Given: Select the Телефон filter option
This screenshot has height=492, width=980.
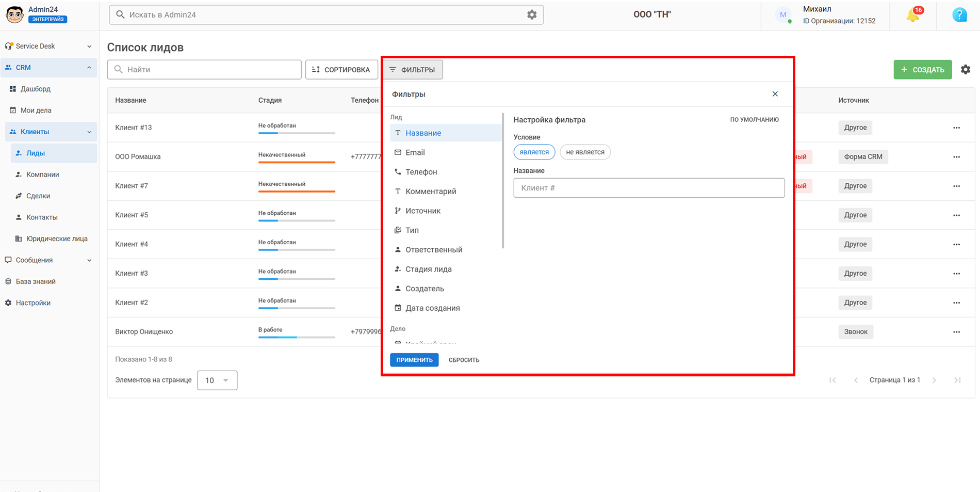Looking at the screenshot, I should 446,172.
